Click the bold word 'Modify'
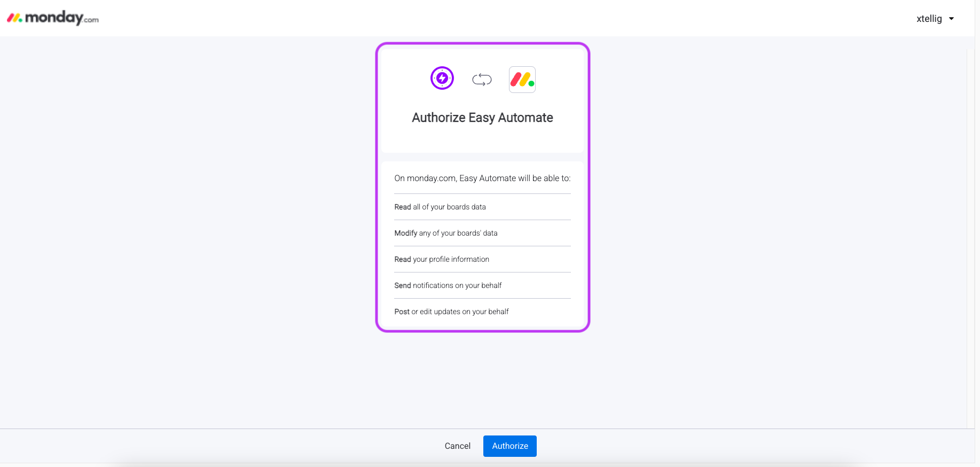 [406, 233]
